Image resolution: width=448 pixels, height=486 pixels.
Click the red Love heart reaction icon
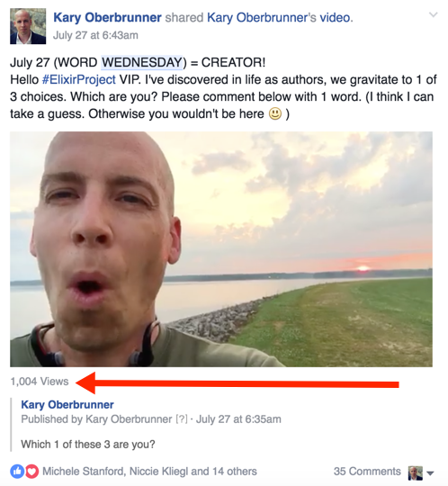[x=31, y=472]
